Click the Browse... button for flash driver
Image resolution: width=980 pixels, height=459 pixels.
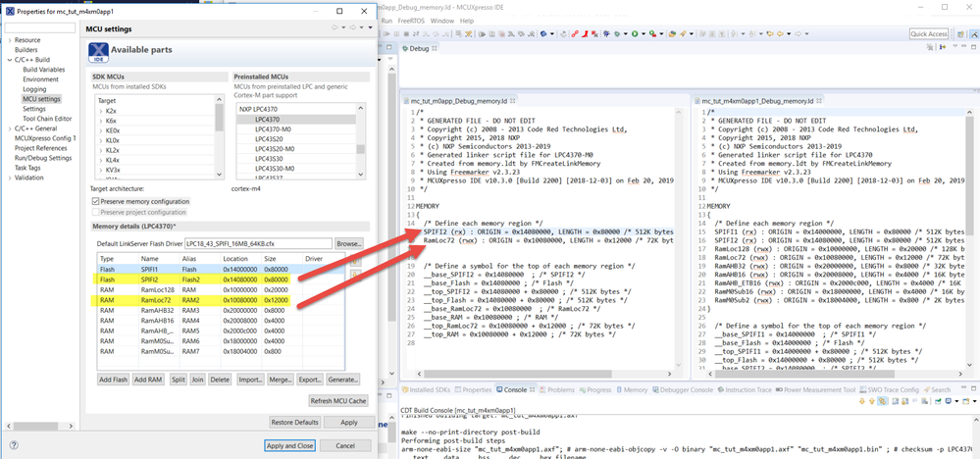[x=349, y=243]
